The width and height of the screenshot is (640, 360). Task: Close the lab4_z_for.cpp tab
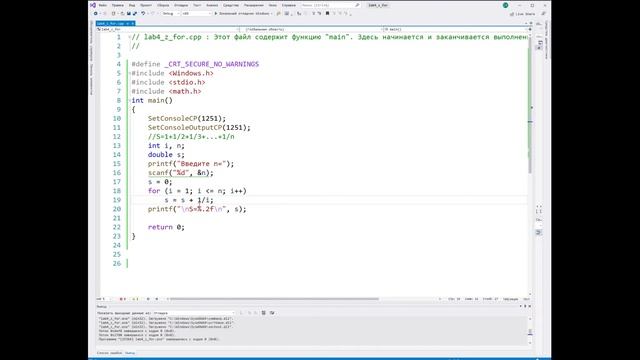click(x=132, y=23)
